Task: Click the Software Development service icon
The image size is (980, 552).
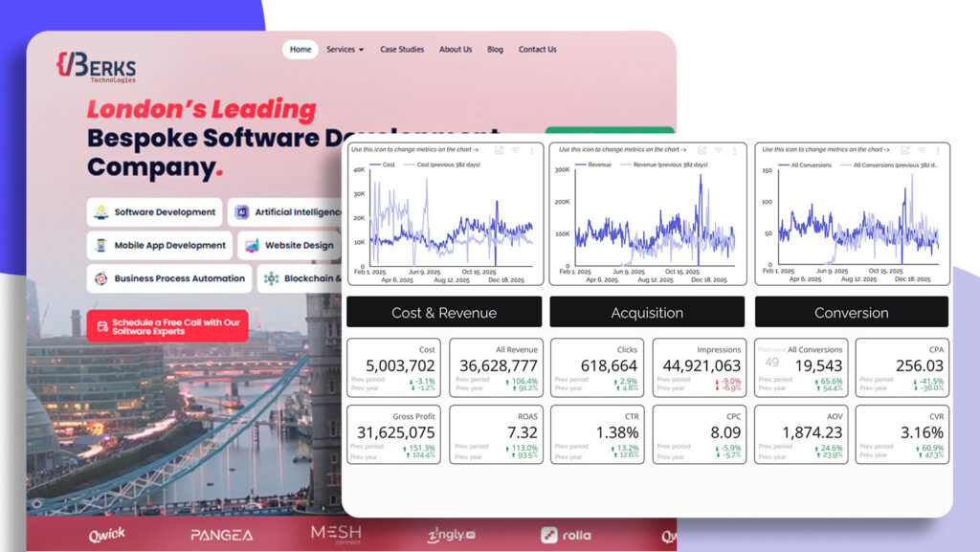Action: (x=100, y=212)
